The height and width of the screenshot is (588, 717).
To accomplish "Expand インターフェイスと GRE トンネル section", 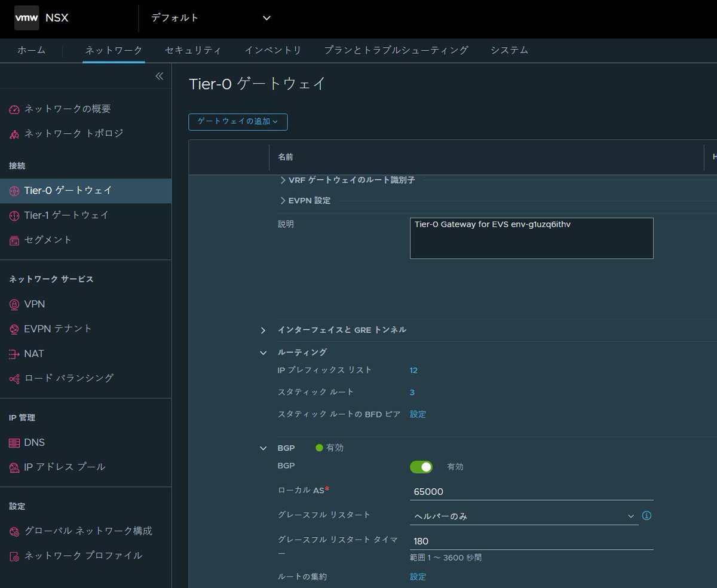I will tap(263, 330).
